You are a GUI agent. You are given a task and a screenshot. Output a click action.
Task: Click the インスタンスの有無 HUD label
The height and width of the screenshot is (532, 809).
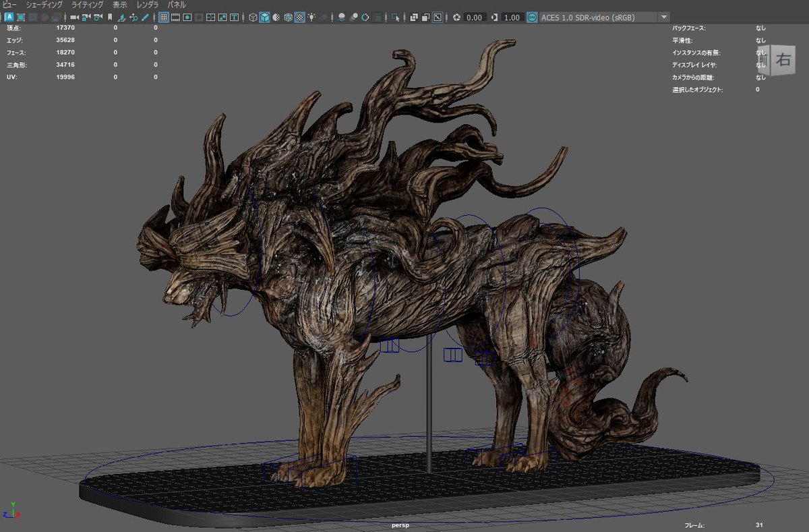[696, 52]
